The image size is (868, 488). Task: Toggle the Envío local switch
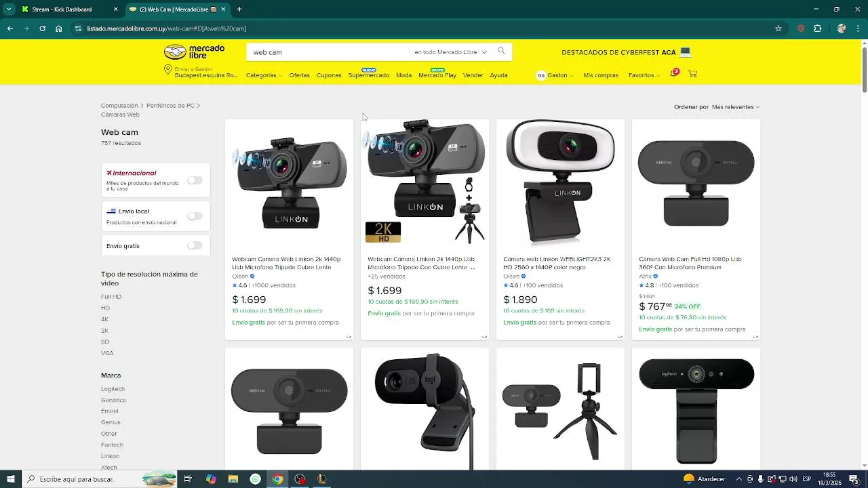[x=195, y=216]
